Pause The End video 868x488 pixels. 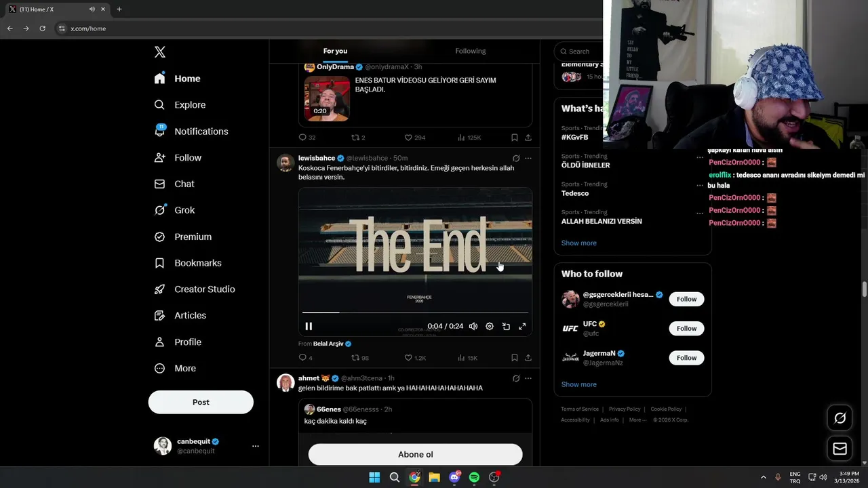(309, 327)
